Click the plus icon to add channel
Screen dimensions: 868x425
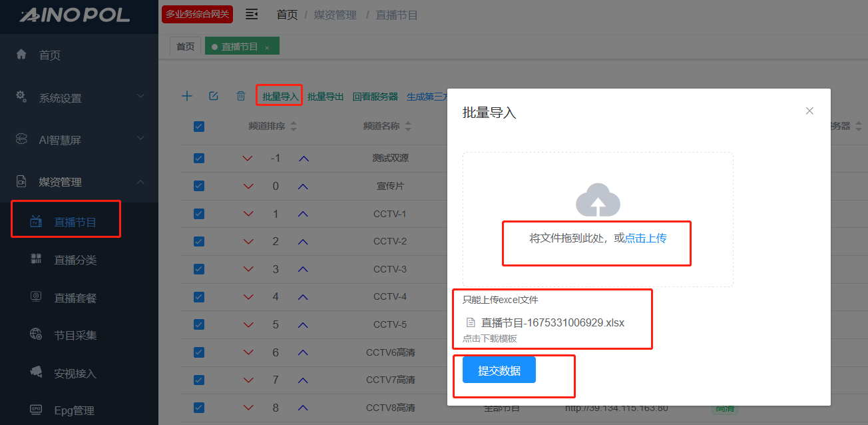[x=187, y=96]
